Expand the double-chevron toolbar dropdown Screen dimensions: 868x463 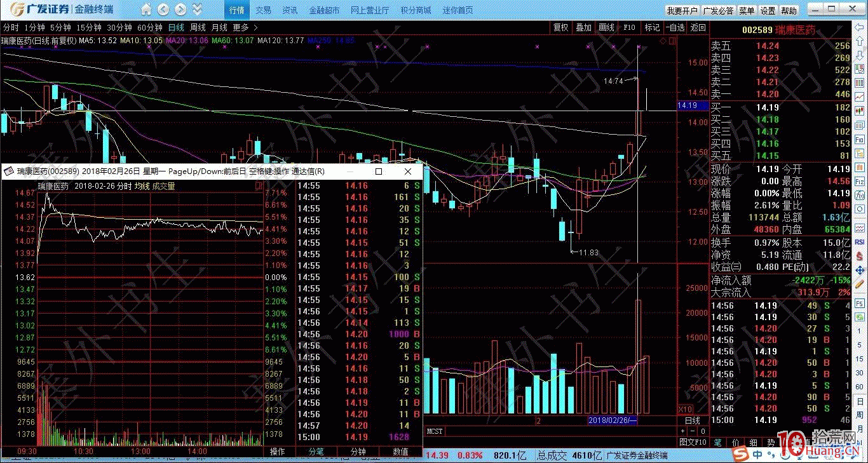coord(198,10)
